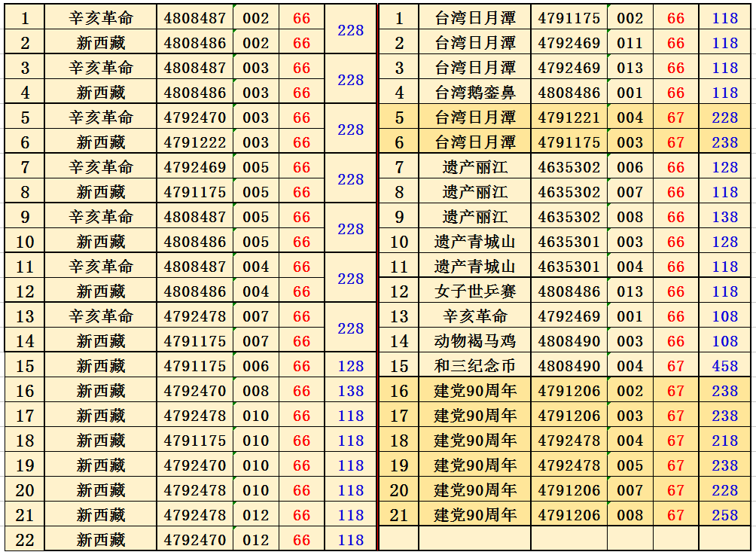
Task: Select the 女子世乒赛 cell
Action: coord(475,291)
